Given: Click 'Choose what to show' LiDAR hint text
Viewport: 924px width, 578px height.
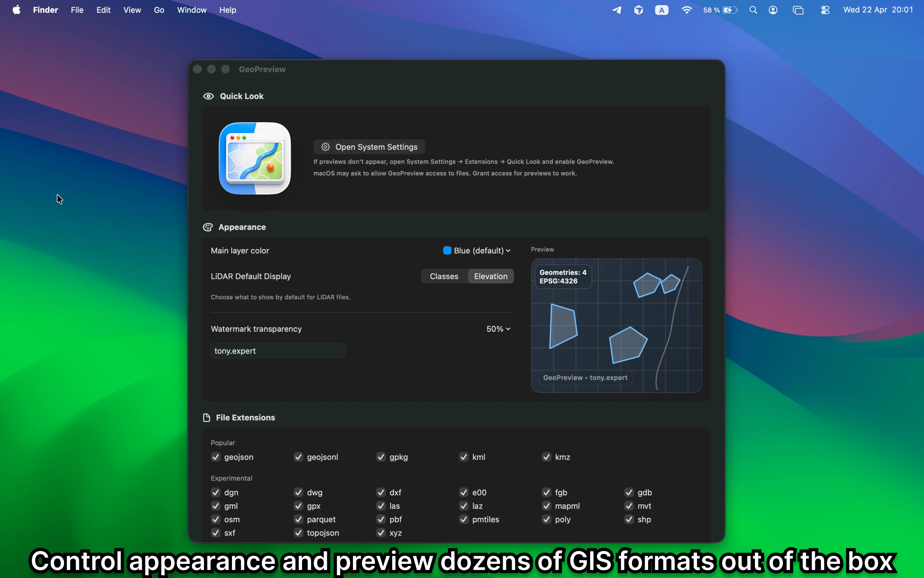Looking at the screenshot, I should 280,297.
